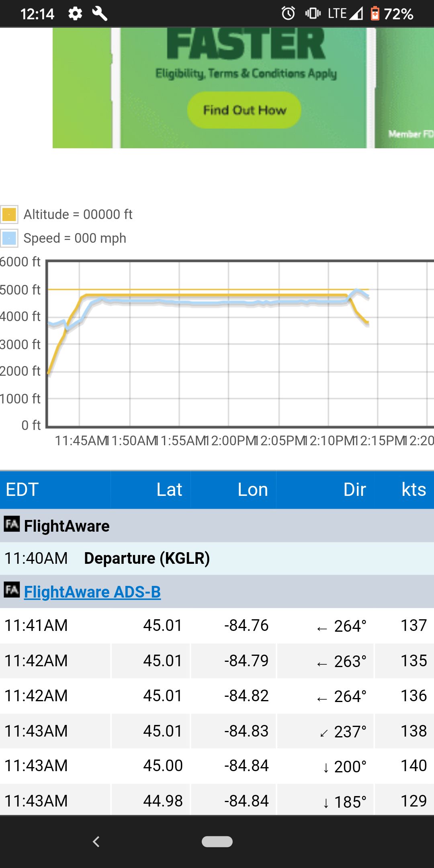The height and width of the screenshot is (868, 434).
Task: Click the blue Speed legend swatch
Action: (x=9, y=238)
